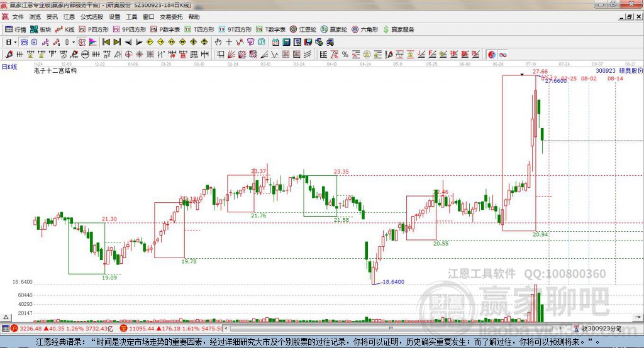Open the calculator icon

point(286,42)
